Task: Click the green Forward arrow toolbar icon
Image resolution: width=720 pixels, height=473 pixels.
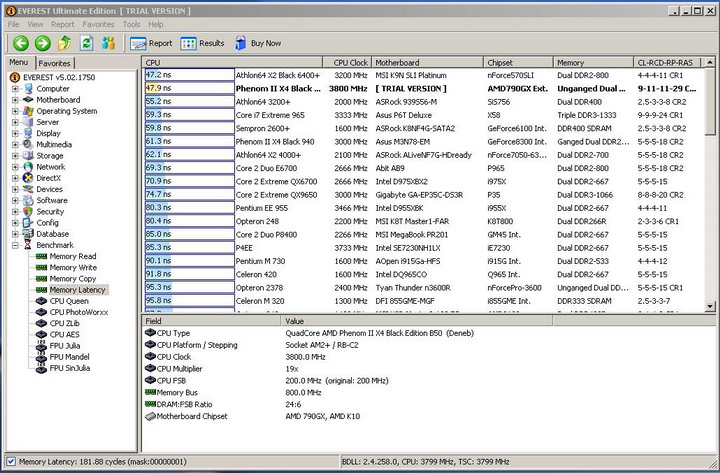Action: click(43, 43)
